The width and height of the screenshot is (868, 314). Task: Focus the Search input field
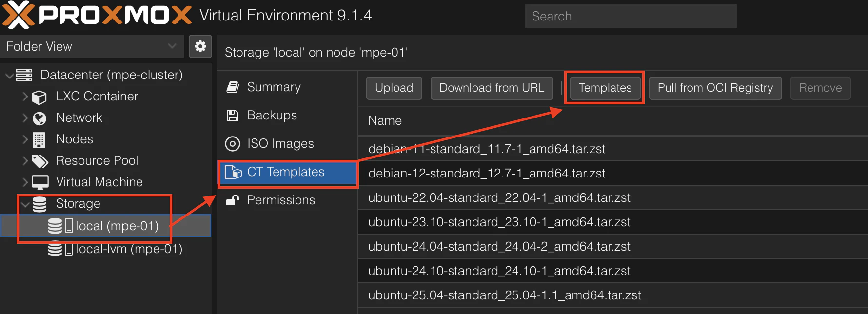point(631,16)
